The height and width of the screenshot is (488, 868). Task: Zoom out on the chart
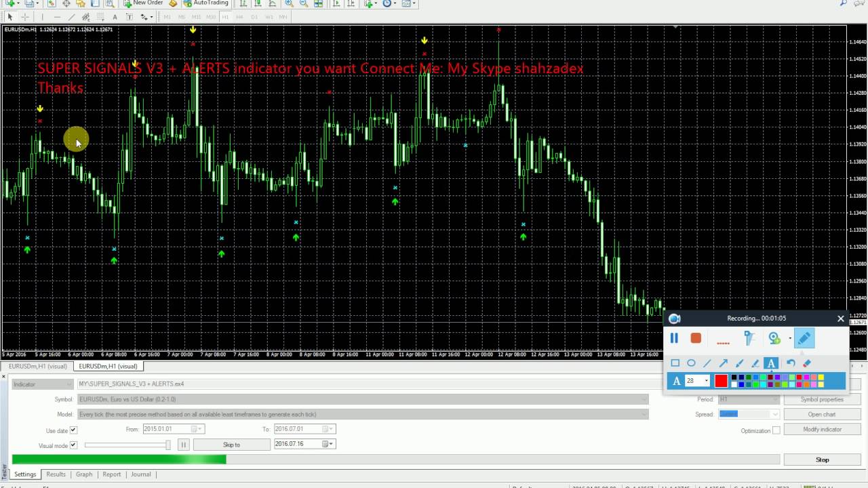[x=304, y=3]
